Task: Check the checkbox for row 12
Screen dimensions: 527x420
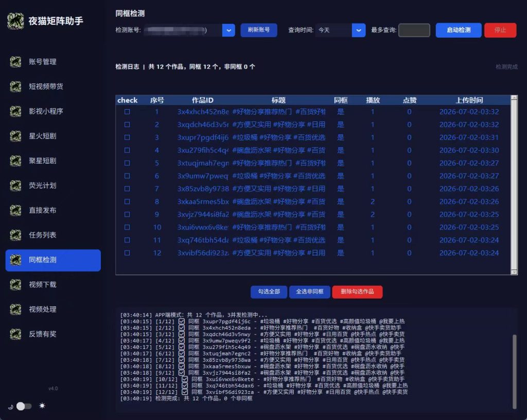Action: [127, 253]
